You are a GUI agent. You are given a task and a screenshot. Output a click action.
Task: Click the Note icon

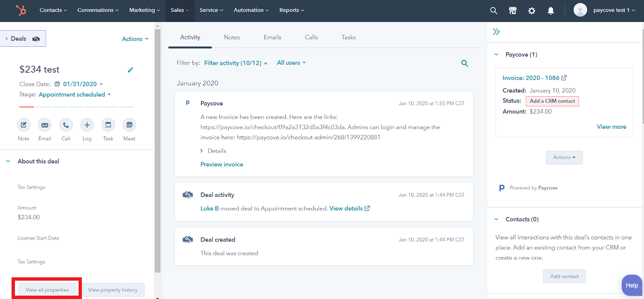[x=24, y=125]
